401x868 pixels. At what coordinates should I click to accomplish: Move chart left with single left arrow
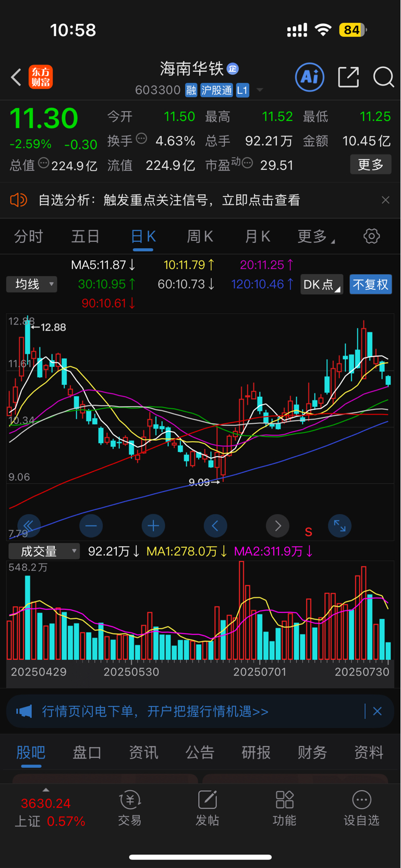(215, 526)
